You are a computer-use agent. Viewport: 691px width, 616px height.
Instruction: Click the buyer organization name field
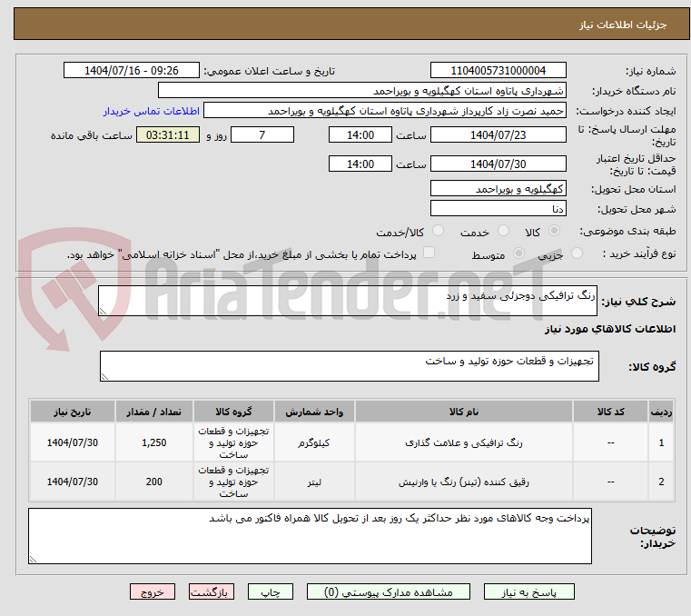coord(361,91)
